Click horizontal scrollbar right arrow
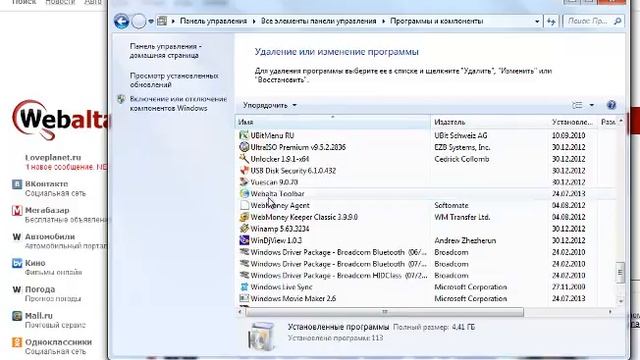This screenshot has width=640, height=360. coord(610,312)
